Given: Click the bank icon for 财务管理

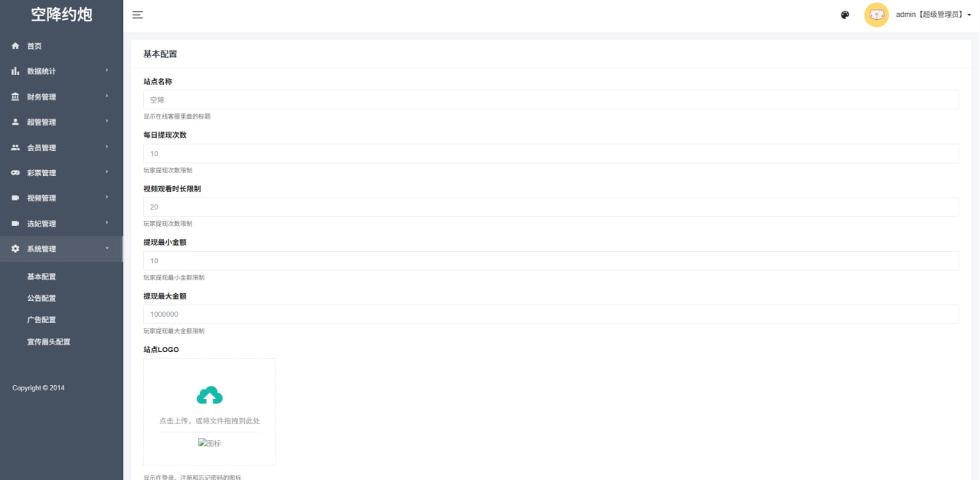Looking at the screenshot, I should [x=15, y=96].
